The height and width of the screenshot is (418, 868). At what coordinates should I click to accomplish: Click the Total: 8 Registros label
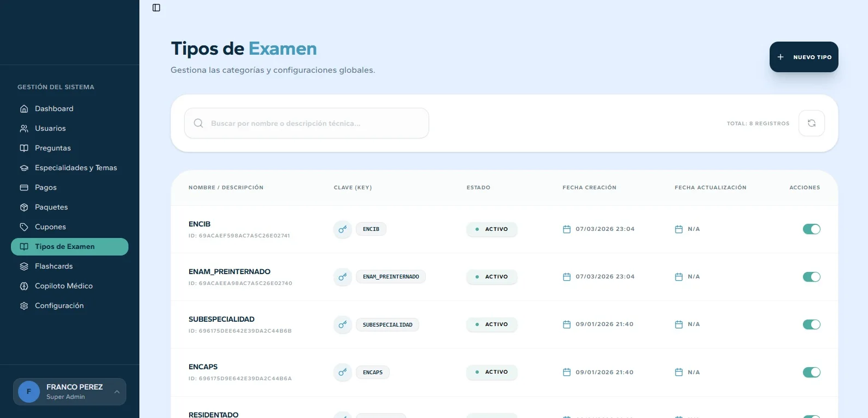tap(758, 124)
